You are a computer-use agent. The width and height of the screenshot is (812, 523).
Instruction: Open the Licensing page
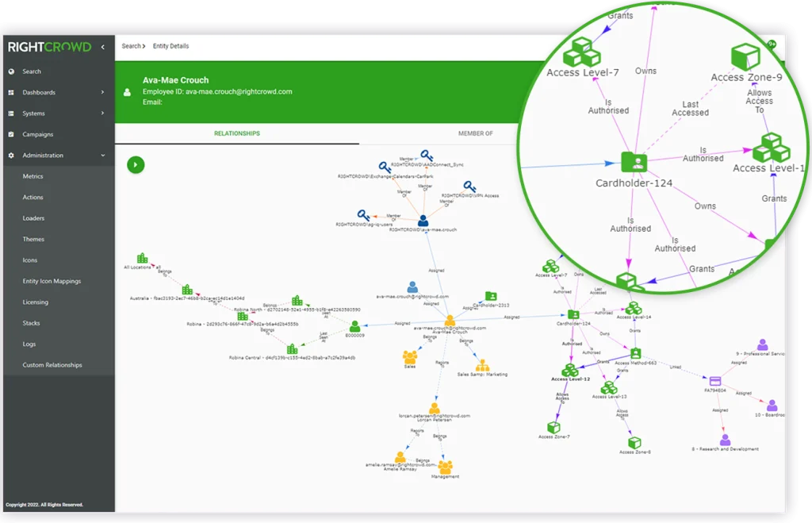pyautogui.click(x=36, y=302)
